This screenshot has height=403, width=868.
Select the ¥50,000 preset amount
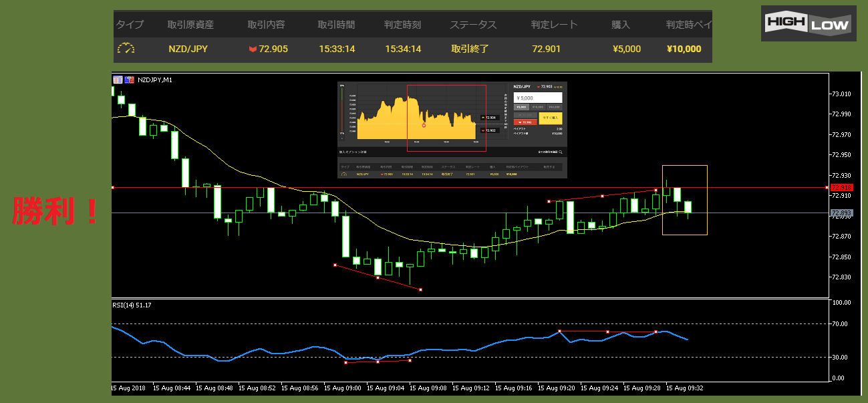[x=554, y=107]
